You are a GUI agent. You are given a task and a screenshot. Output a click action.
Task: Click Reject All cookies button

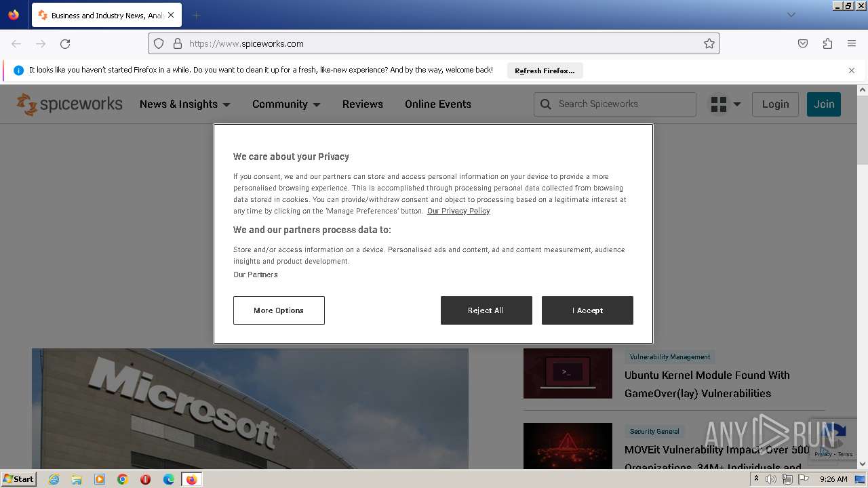pos(486,310)
